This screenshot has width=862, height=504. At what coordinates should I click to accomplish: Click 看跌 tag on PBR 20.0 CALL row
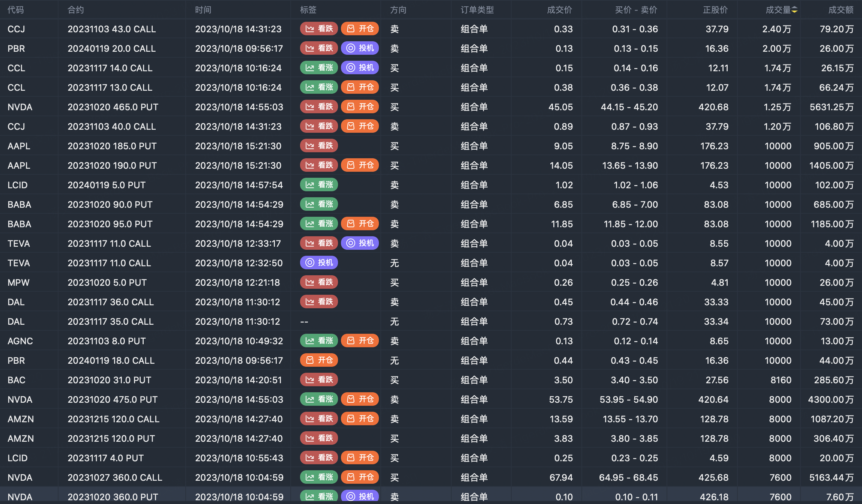(319, 48)
